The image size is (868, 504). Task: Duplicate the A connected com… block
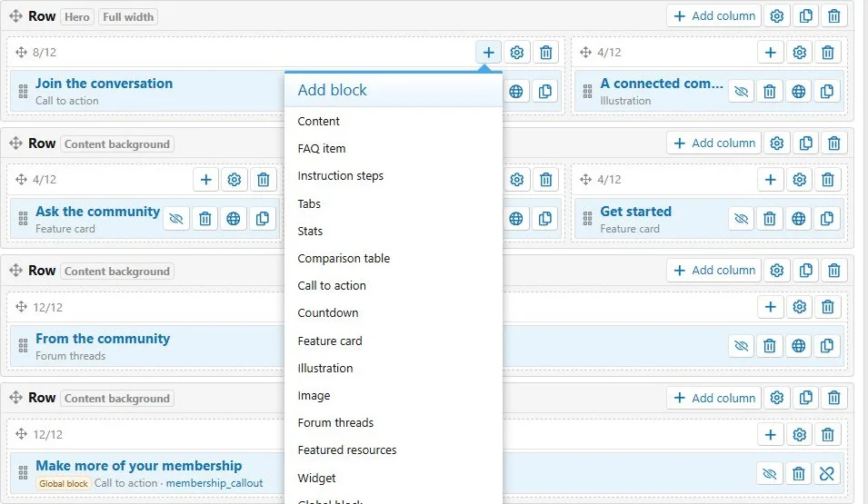click(826, 92)
